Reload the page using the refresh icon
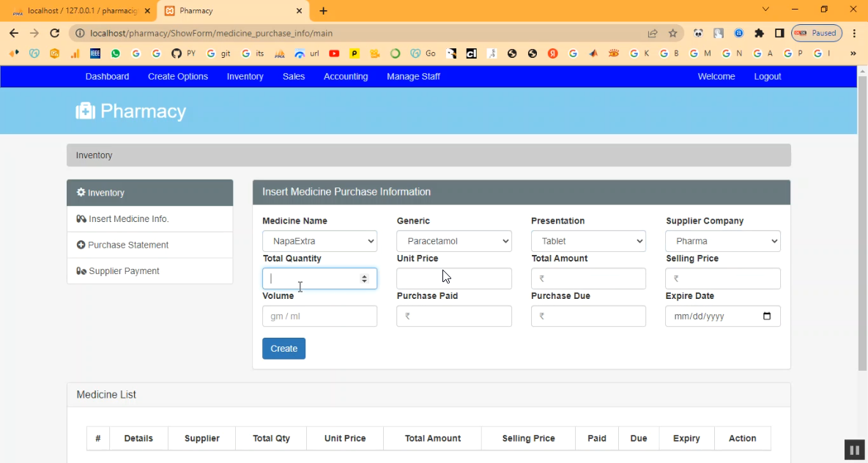This screenshot has width=868, height=463. [54, 33]
